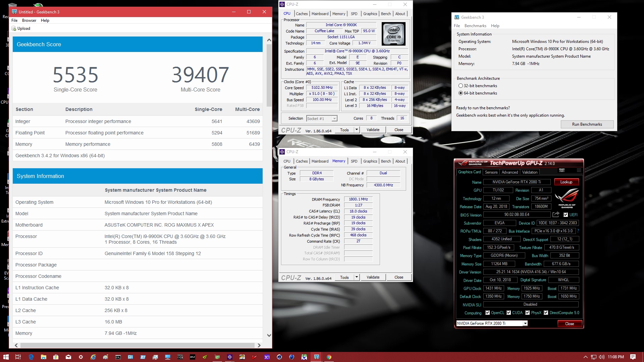Viewport: 644px width, 362px height.
Task: Open the Windows Start menu
Action: coord(6,357)
